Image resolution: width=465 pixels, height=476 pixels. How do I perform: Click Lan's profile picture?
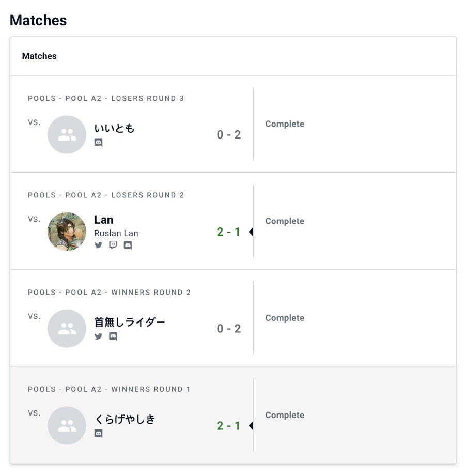tap(67, 232)
